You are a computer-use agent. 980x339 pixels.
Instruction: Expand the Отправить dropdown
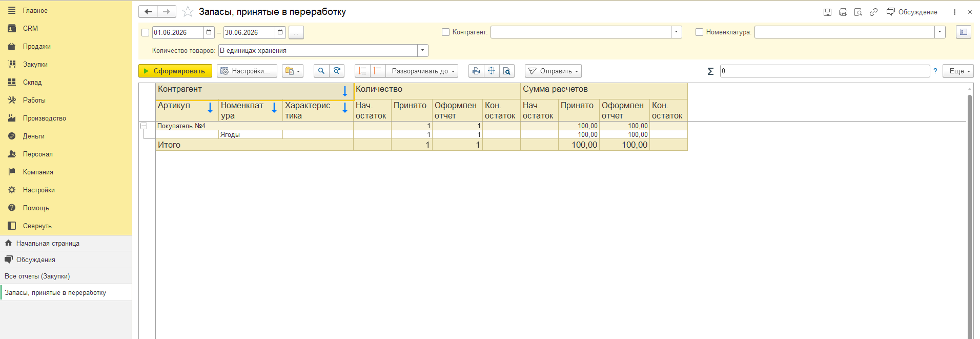tap(553, 71)
